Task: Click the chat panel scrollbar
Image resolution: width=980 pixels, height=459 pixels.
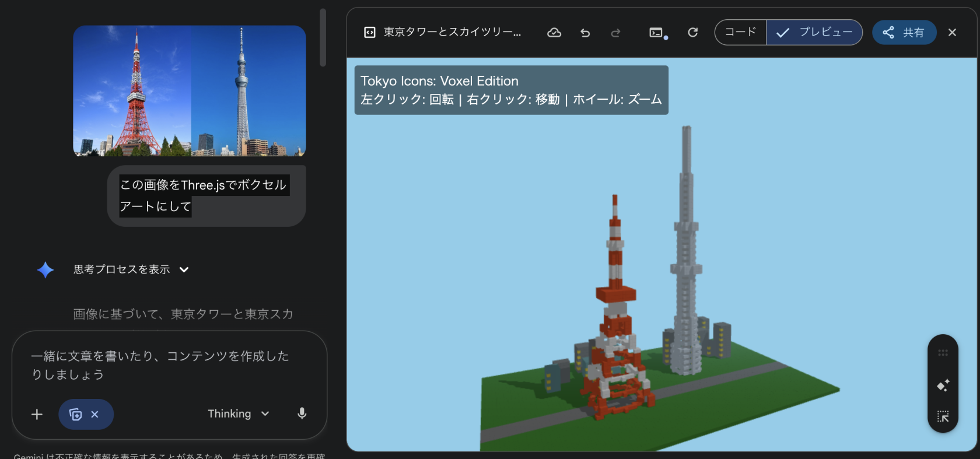Action: pyautogui.click(x=323, y=38)
